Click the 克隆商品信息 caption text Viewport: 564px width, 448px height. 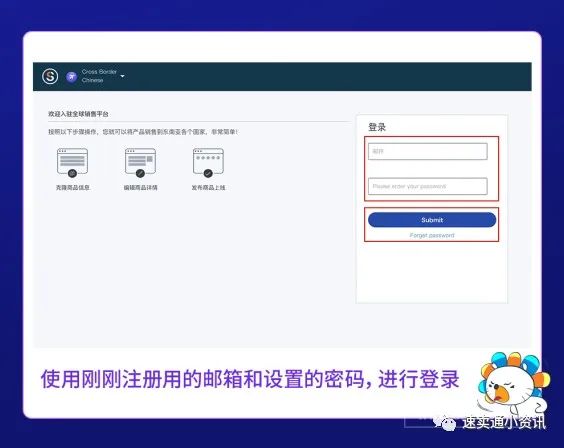pos(72,188)
